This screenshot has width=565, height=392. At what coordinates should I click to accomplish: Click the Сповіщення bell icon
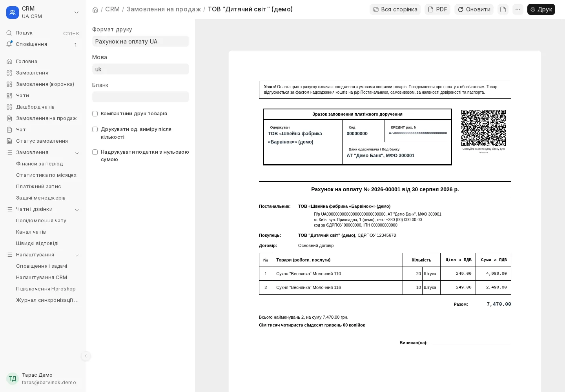(x=9, y=44)
